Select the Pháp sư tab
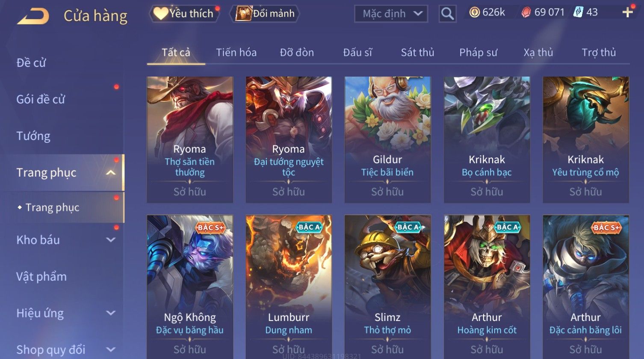The image size is (644, 359). point(478,53)
